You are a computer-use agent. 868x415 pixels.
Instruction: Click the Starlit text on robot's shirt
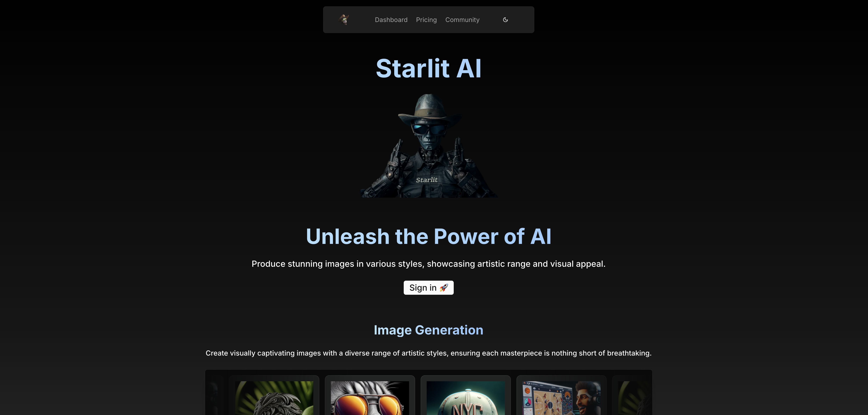[426, 180]
